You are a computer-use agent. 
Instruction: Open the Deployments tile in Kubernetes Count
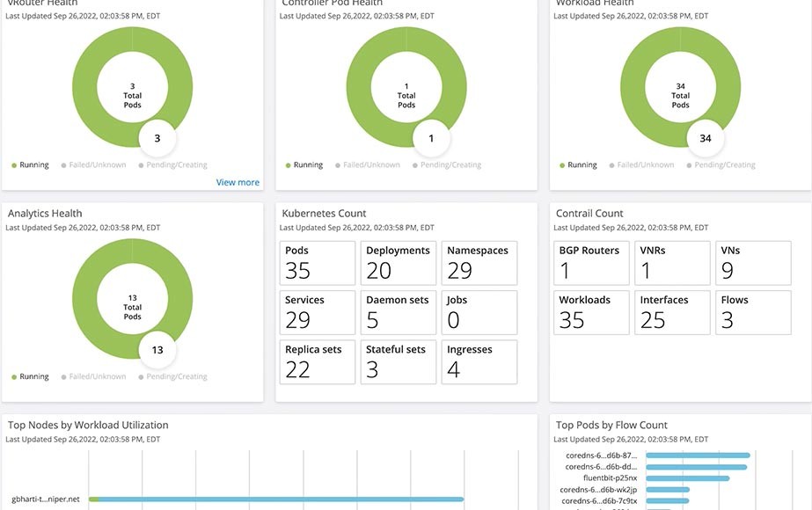pyautogui.click(x=398, y=262)
